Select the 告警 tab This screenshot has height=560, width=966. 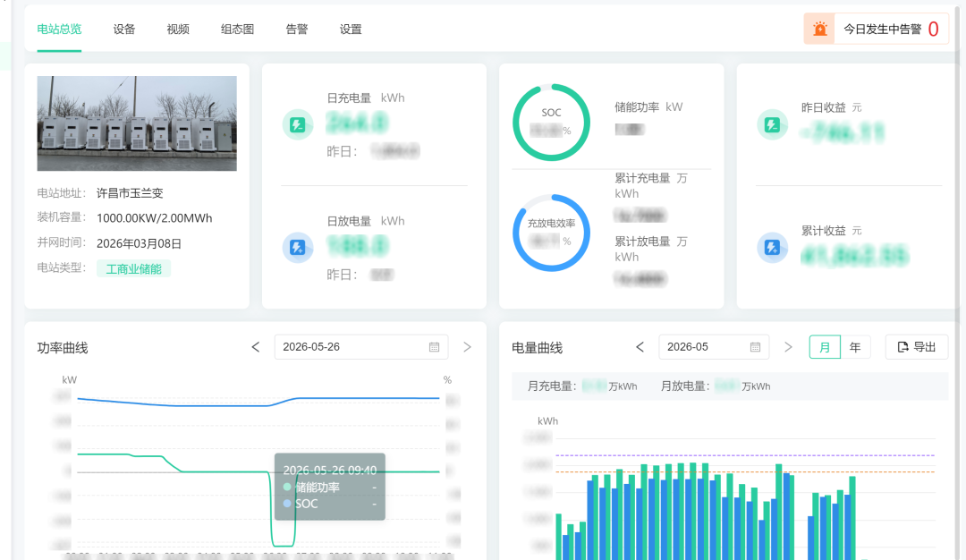click(x=297, y=29)
